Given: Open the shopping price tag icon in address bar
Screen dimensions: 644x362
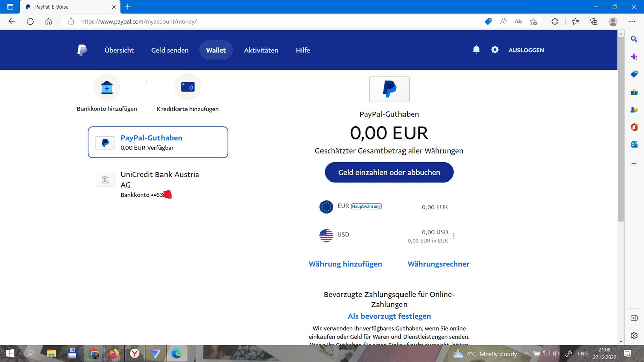Looking at the screenshot, I should click(488, 21).
